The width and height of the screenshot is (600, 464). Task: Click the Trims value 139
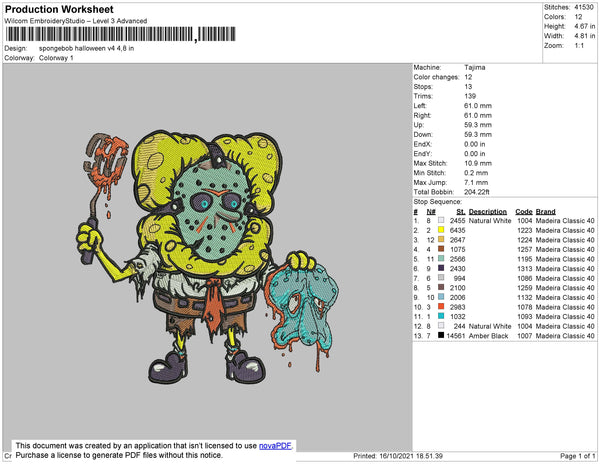[x=470, y=96]
